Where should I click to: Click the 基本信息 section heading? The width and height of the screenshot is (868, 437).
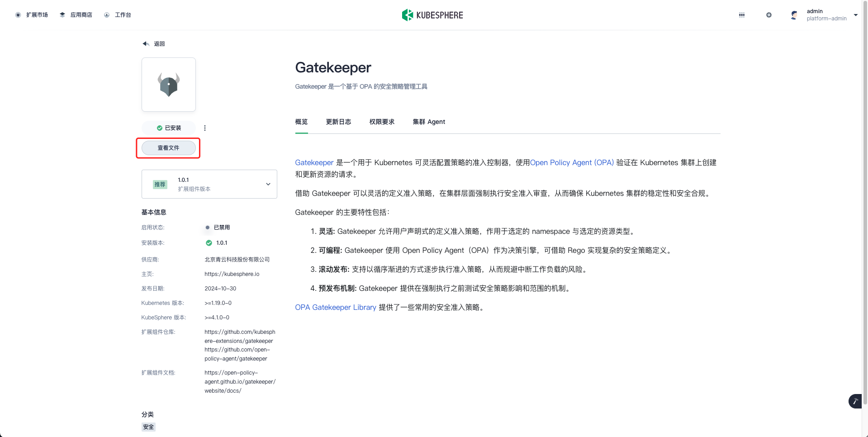(x=154, y=212)
